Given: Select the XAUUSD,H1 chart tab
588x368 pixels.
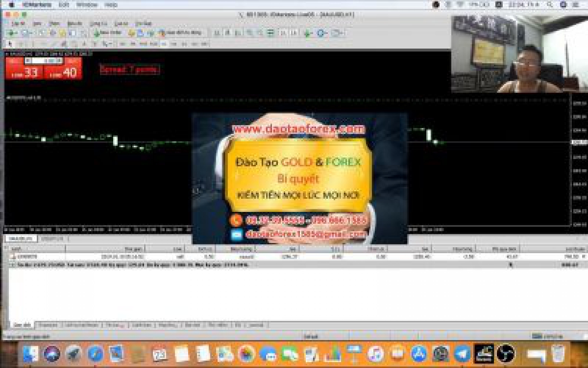Looking at the screenshot, I should (22, 238).
